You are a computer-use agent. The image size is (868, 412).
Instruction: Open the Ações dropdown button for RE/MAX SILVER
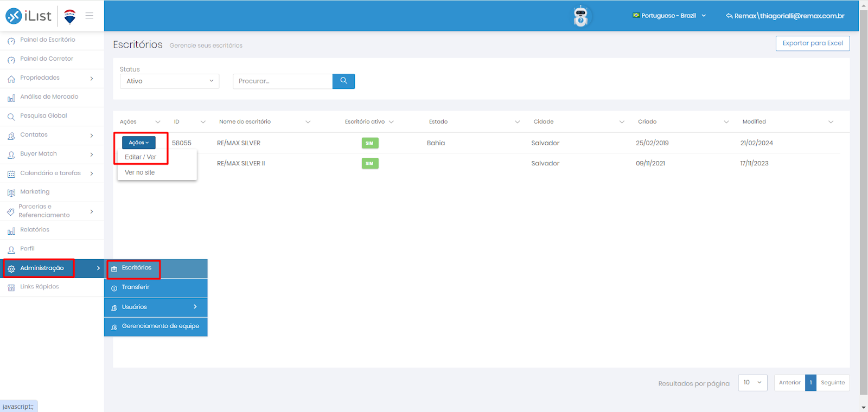[139, 143]
